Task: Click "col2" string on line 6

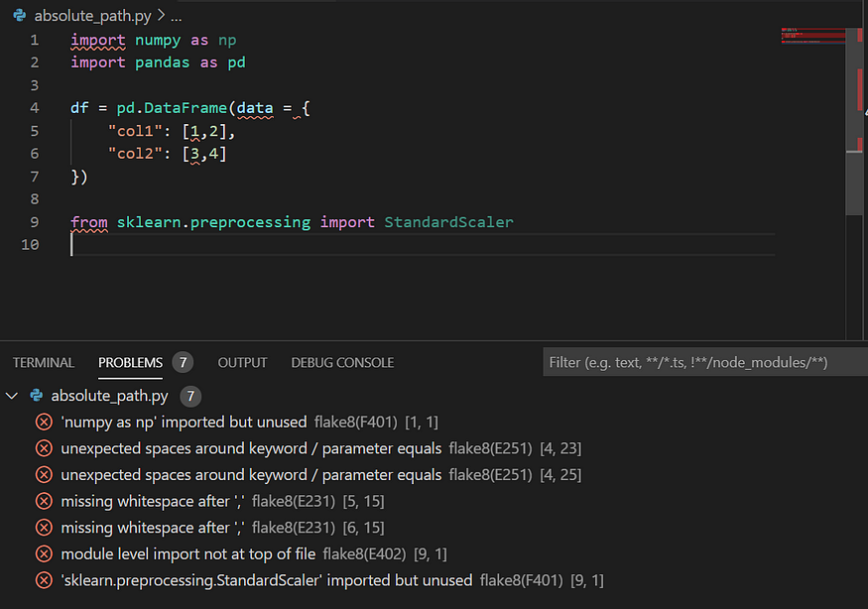Action: pos(135,154)
